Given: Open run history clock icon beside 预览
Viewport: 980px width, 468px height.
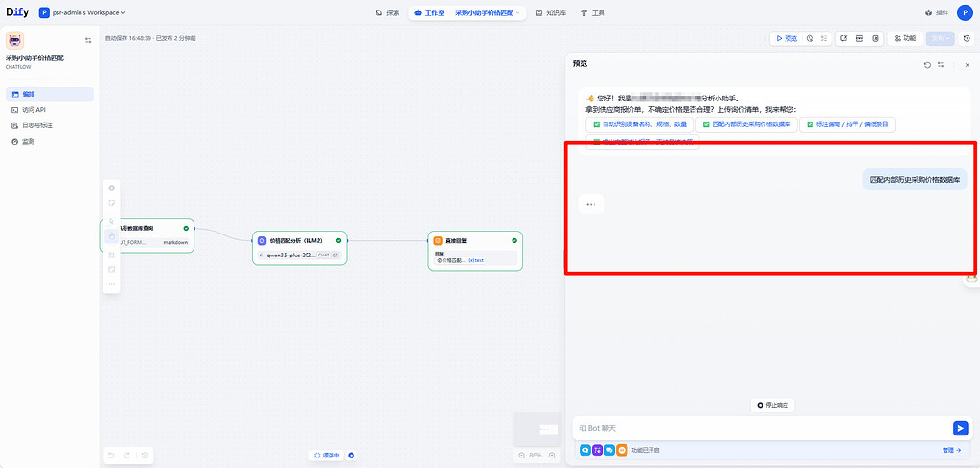Looking at the screenshot, I should [x=810, y=38].
